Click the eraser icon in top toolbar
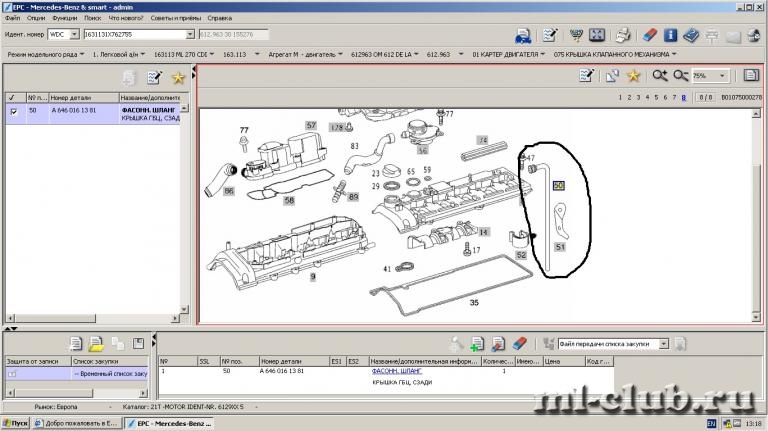Image resolution: width=768 pixels, height=431 pixels. click(x=649, y=35)
